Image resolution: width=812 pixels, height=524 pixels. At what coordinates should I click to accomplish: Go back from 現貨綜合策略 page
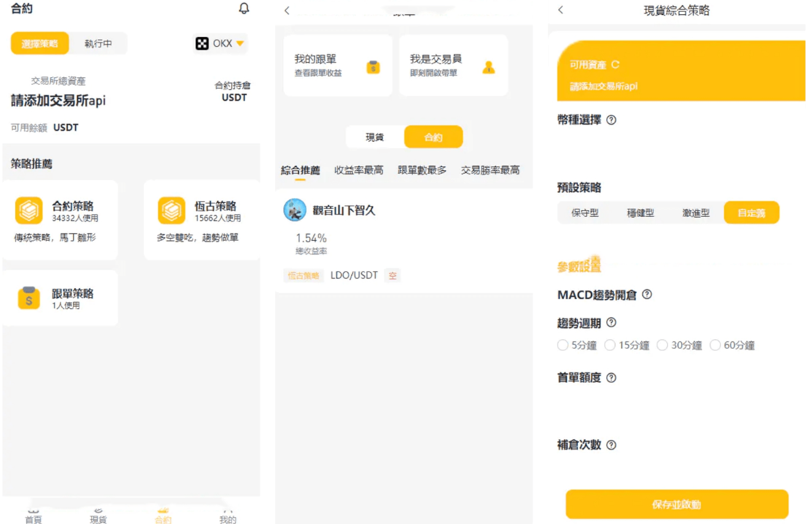pyautogui.click(x=560, y=10)
